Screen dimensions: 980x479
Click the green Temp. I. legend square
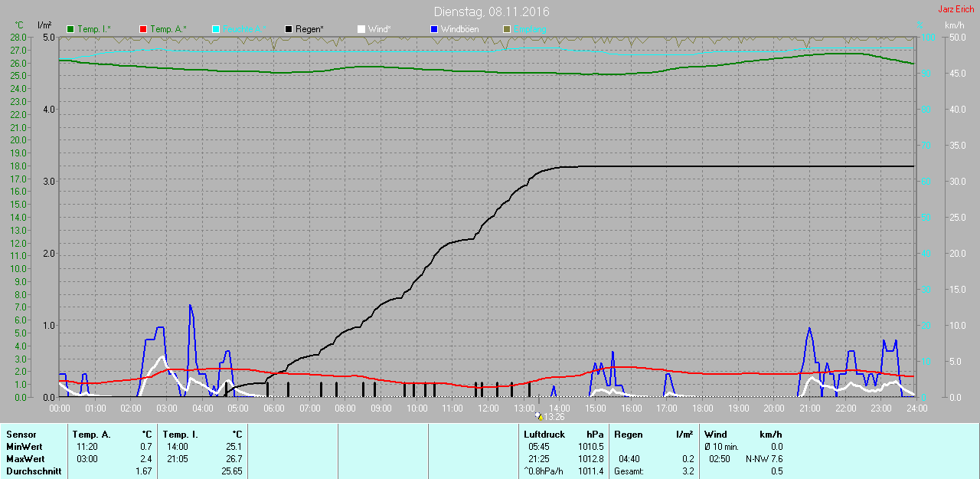click(x=71, y=29)
